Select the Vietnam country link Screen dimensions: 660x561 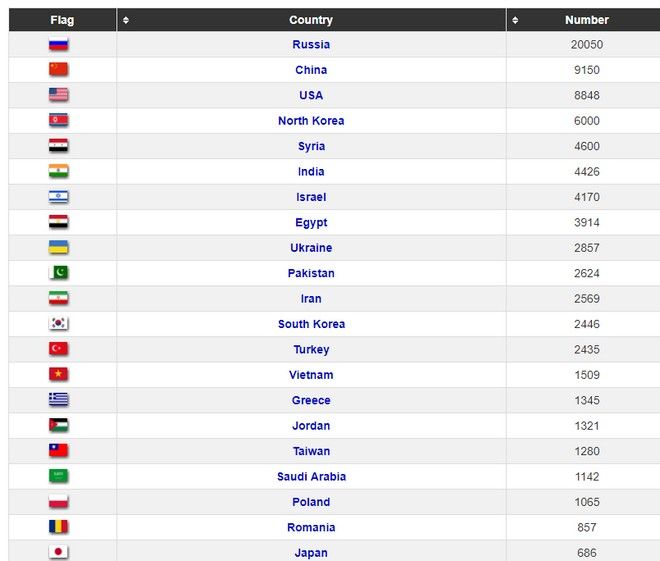pyautogui.click(x=311, y=375)
